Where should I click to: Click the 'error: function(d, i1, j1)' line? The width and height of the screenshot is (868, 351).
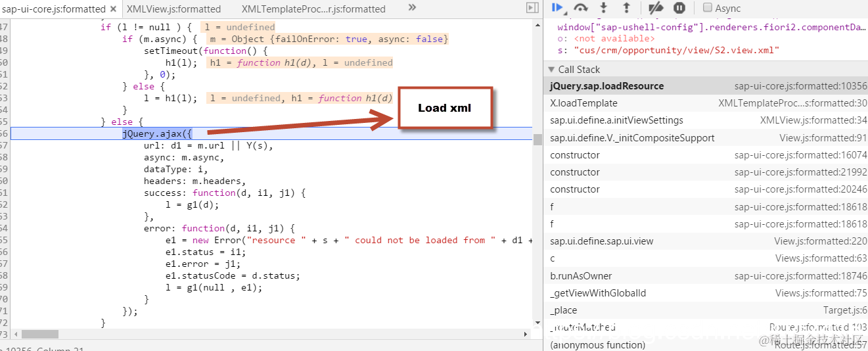coord(219,229)
